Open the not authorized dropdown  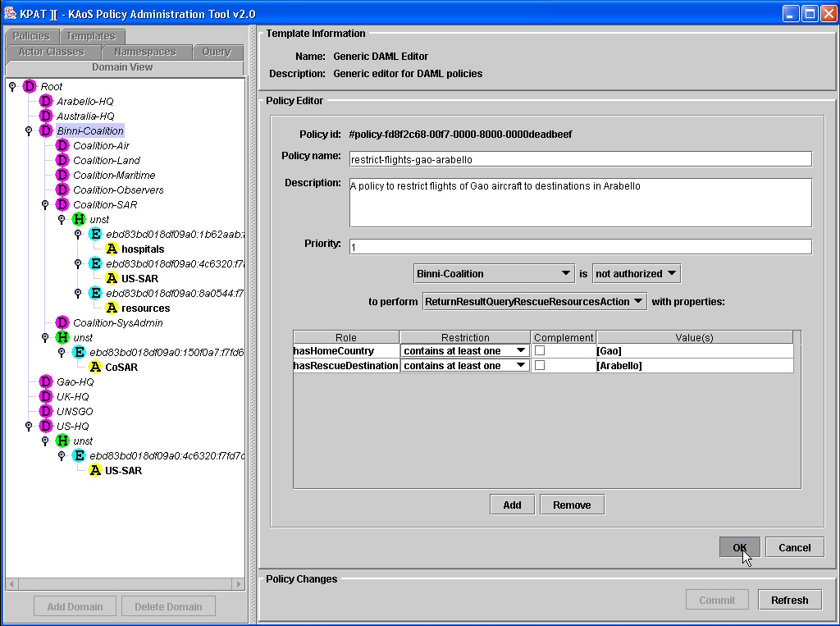coord(637,273)
